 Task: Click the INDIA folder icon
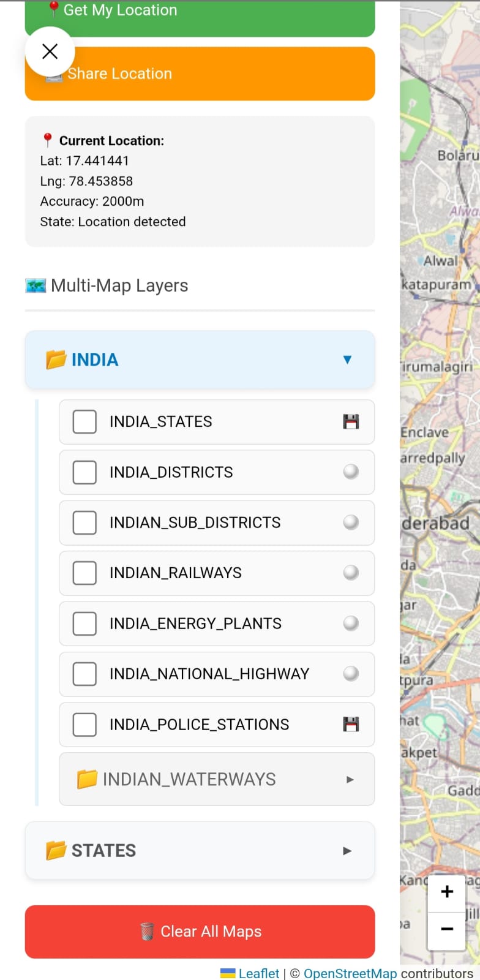point(56,360)
